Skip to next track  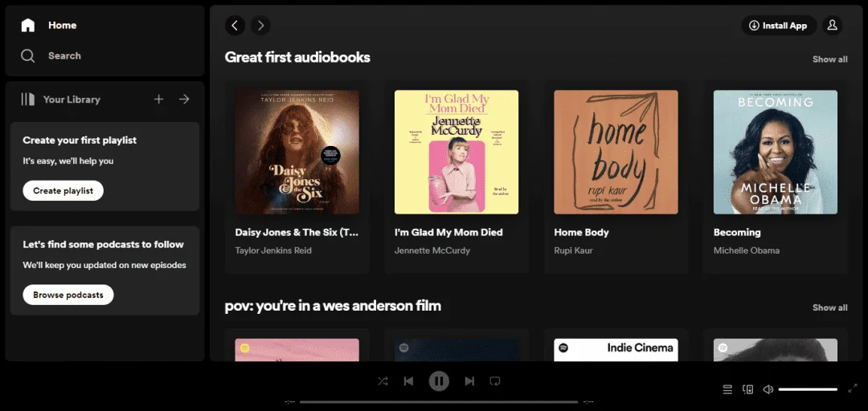pos(469,381)
